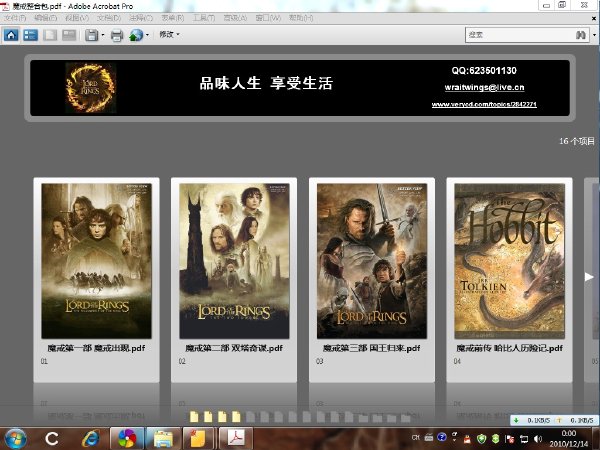Open the 文件(F) menu
600x450 pixels.
click(x=15, y=18)
